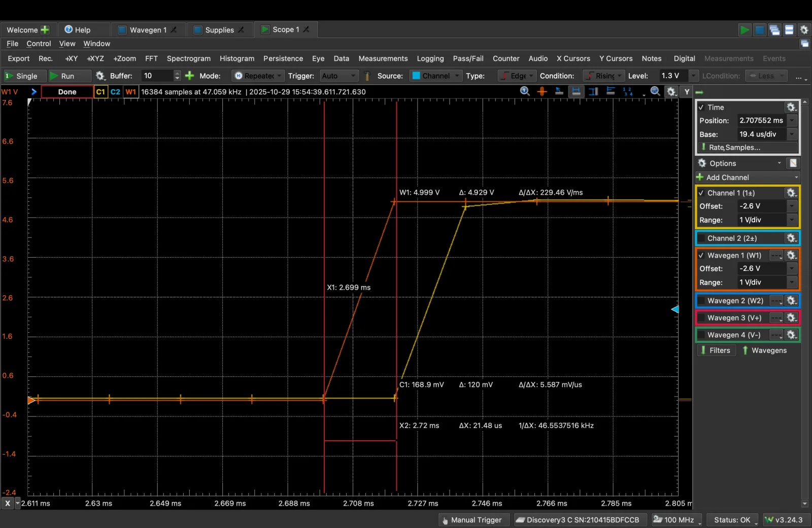Open the Source Channel dropdown
Screen dimensions: 812x528
tap(436, 76)
